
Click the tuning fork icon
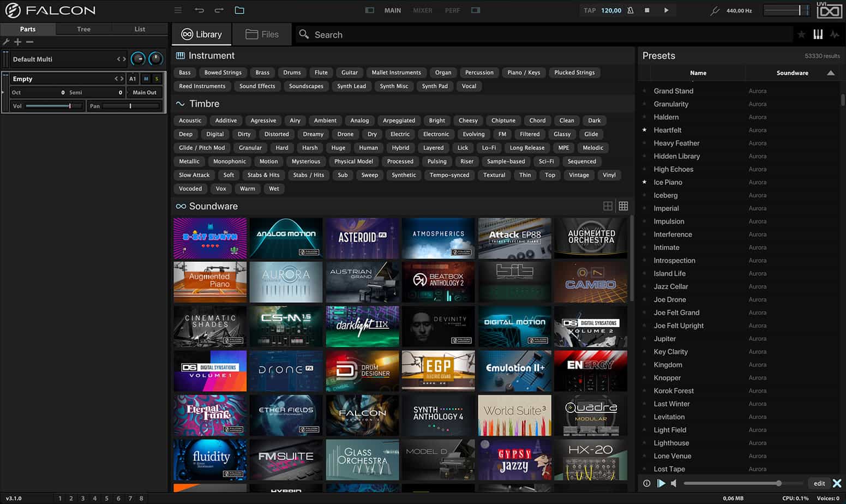(x=715, y=10)
